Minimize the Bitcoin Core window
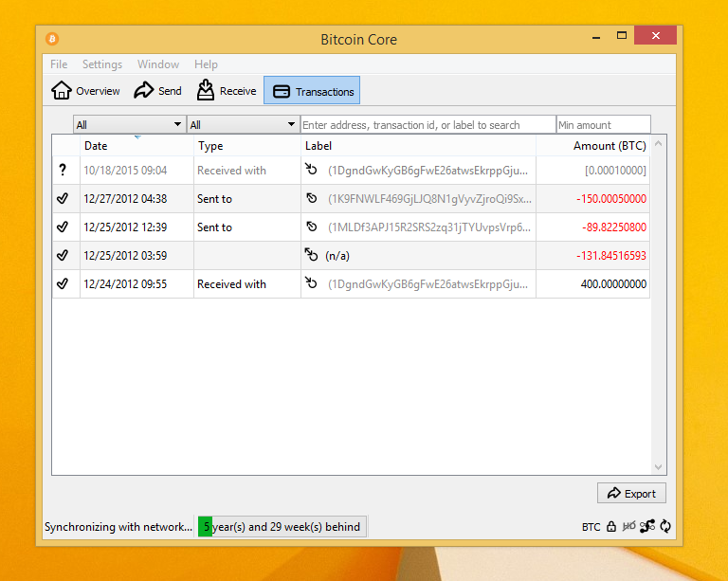Screen dimensions: 728x581 [x=596, y=36]
